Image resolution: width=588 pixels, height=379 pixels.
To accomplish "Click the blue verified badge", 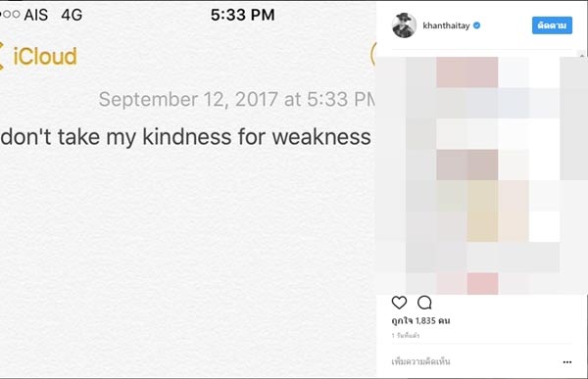I will [476, 25].
